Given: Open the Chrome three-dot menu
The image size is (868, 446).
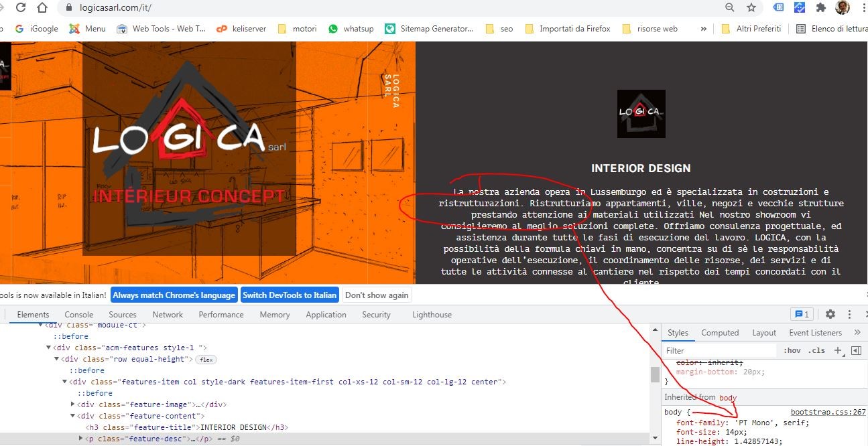Looking at the screenshot, I should click(863, 7).
